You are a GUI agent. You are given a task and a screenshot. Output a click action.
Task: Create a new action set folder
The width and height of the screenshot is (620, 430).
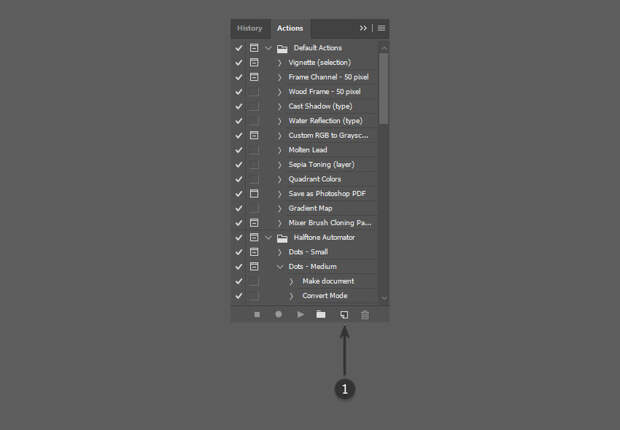coord(321,314)
